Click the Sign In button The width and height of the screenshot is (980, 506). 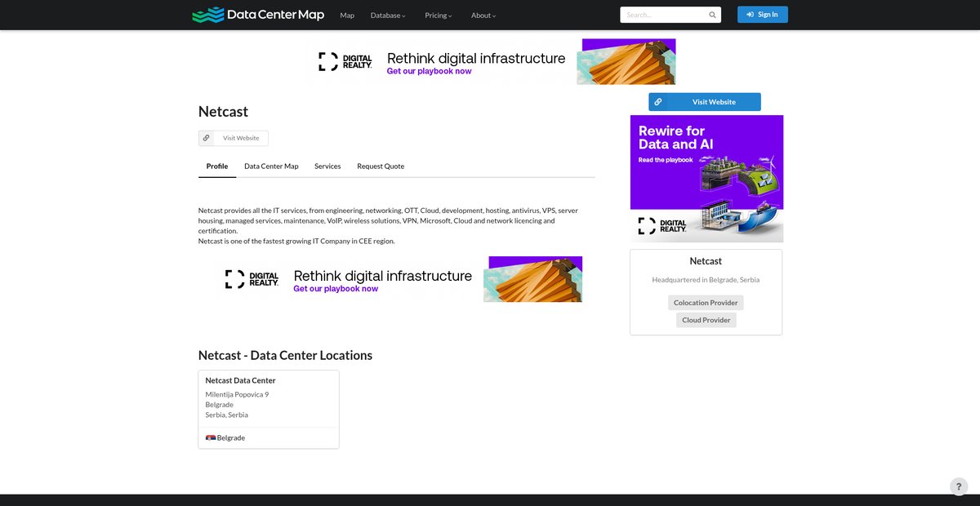763,15
